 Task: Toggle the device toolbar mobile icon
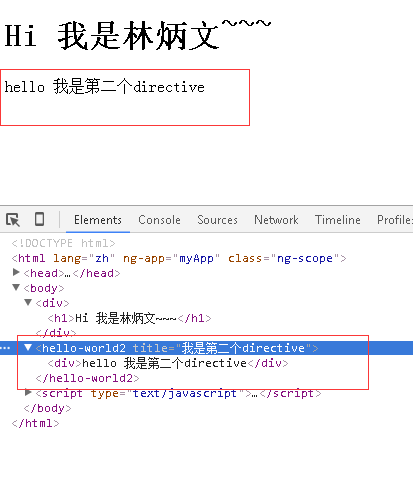[39, 219]
